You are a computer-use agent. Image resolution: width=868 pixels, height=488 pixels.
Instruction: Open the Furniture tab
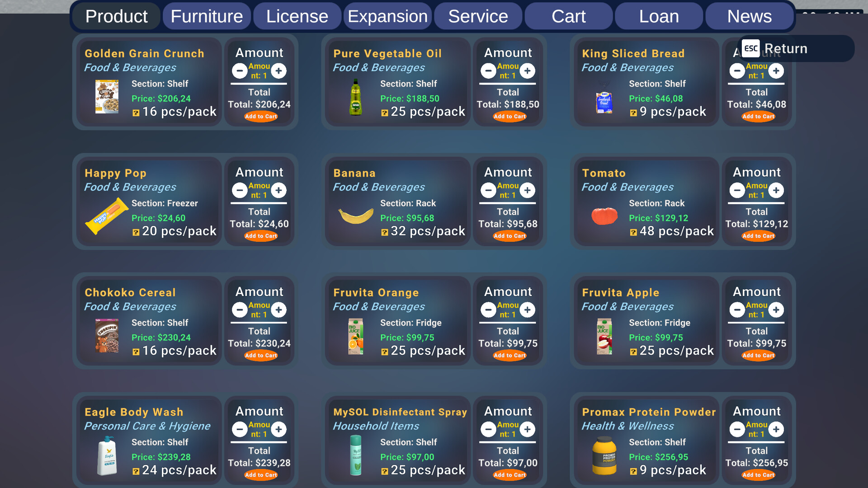pos(206,16)
